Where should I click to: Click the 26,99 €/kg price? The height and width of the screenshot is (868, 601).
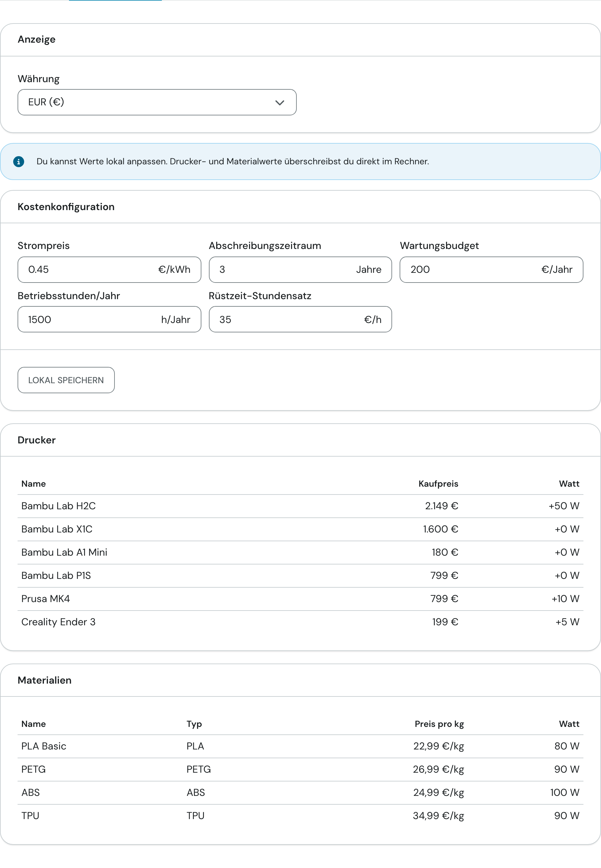click(438, 770)
